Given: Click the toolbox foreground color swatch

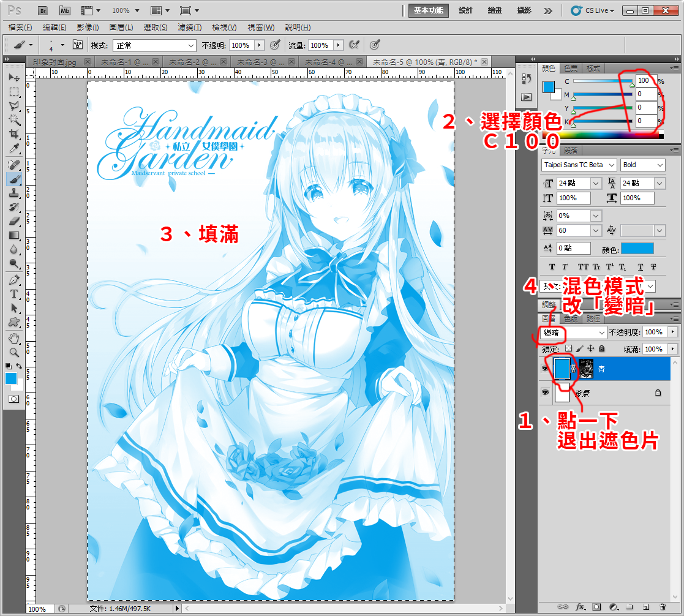Looking at the screenshot, I should 11,378.
